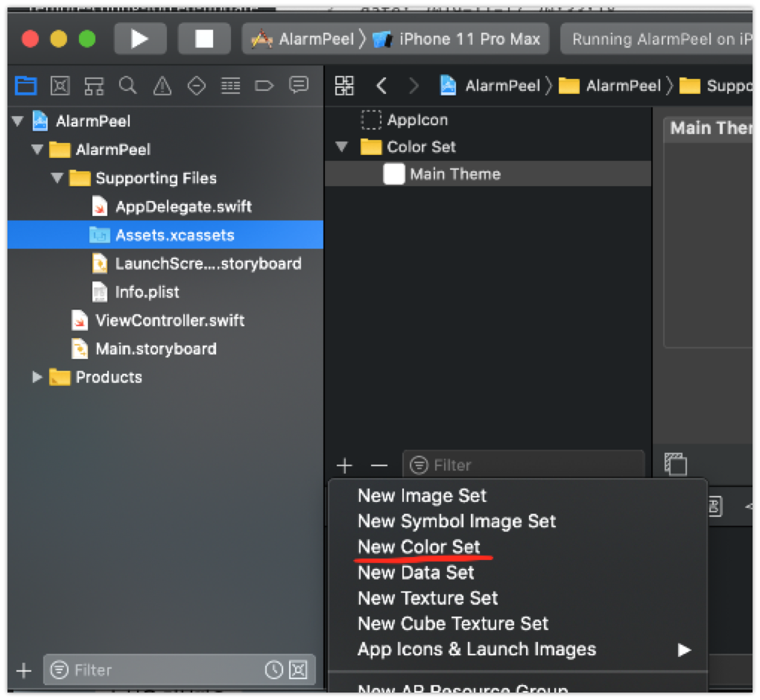Choose iPhone 11 Pro Max destination
Image resolution: width=760 pixels, height=700 pixels.
(x=457, y=39)
